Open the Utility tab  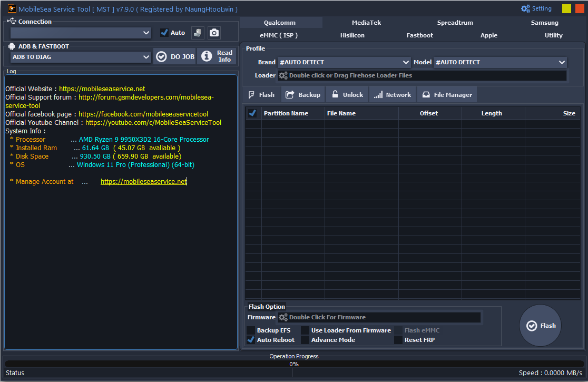pyautogui.click(x=554, y=35)
